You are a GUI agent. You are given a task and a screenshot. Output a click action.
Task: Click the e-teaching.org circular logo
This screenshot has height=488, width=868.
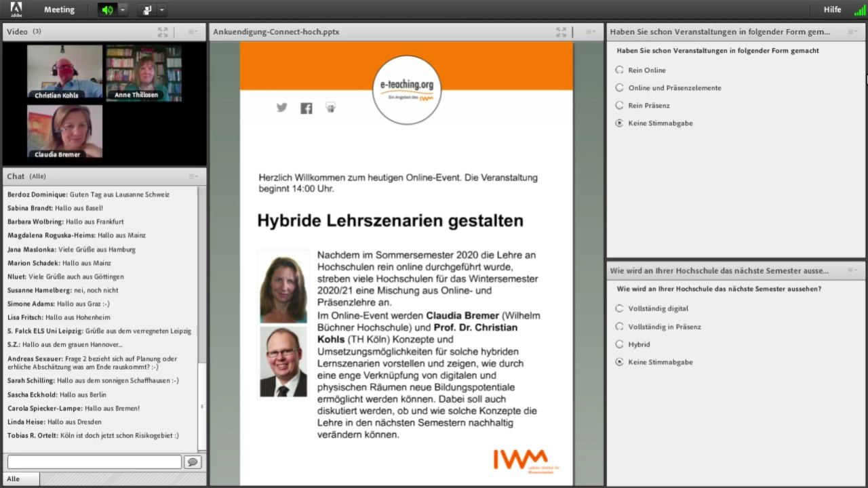[407, 91]
